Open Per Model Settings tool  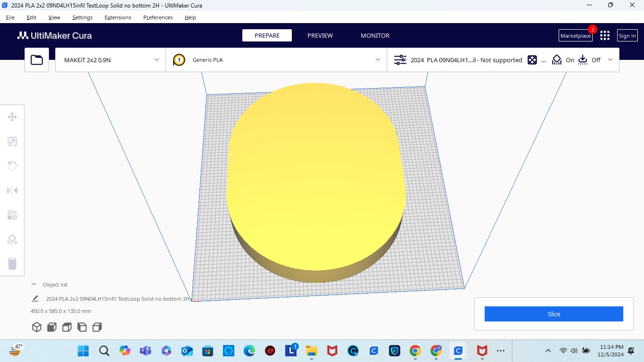[12, 215]
